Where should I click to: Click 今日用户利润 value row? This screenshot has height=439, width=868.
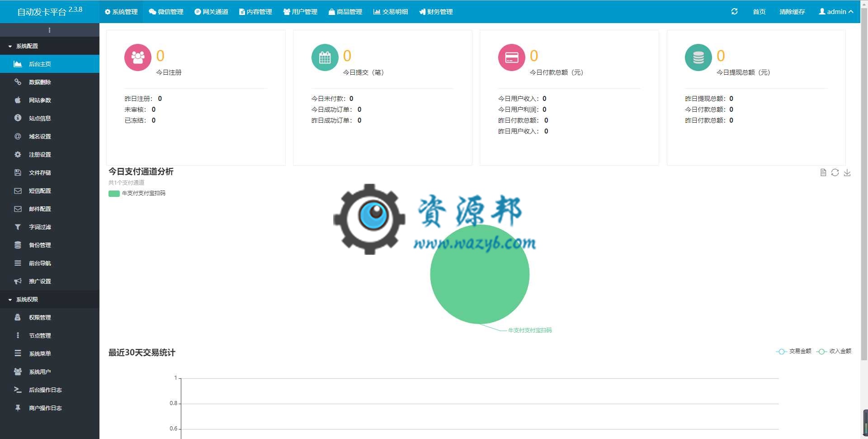[x=522, y=110]
